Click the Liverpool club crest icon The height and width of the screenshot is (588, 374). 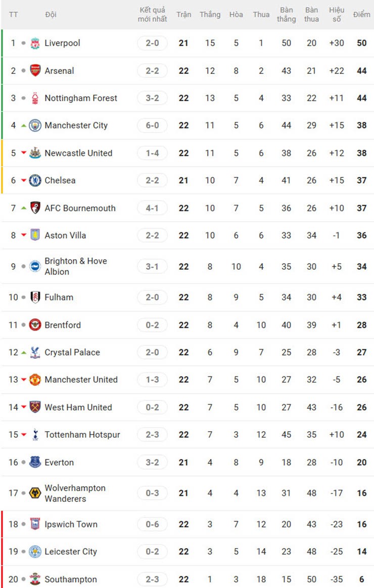[35, 43]
